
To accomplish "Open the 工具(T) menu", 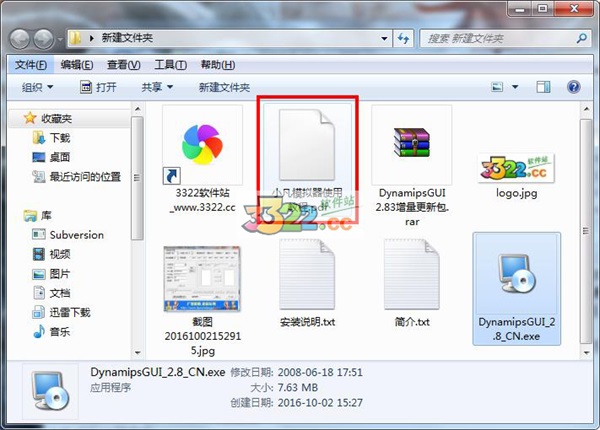I will [170, 65].
